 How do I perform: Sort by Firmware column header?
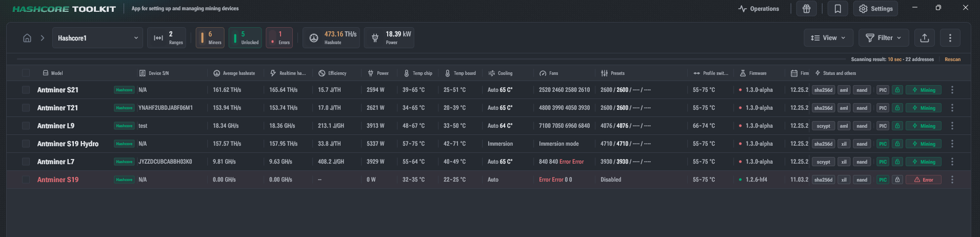pyautogui.click(x=753, y=73)
